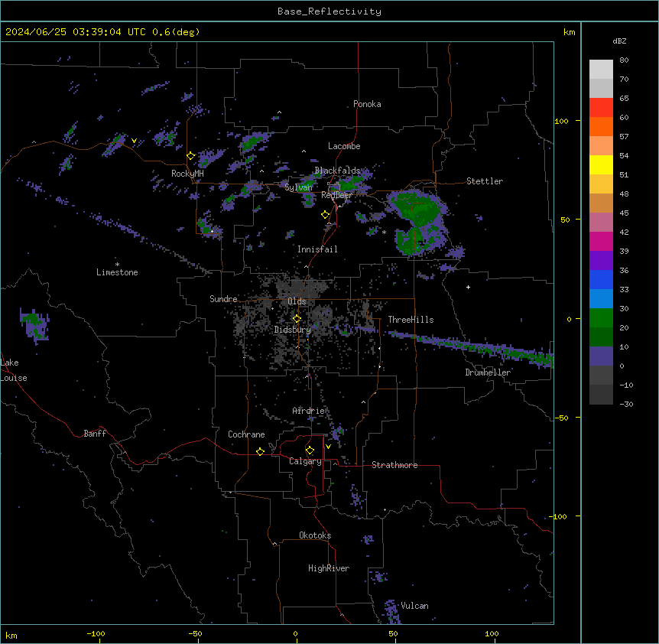Select the blue 33-36 dBZ legend swatch
The width and height of the screenshot is (659, 644).
601,279
